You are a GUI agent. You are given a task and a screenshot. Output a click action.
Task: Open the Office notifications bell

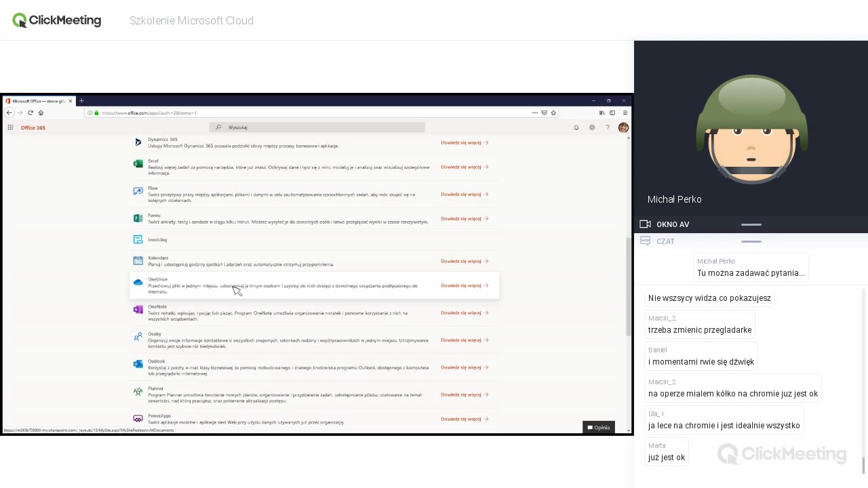(576, 127)
